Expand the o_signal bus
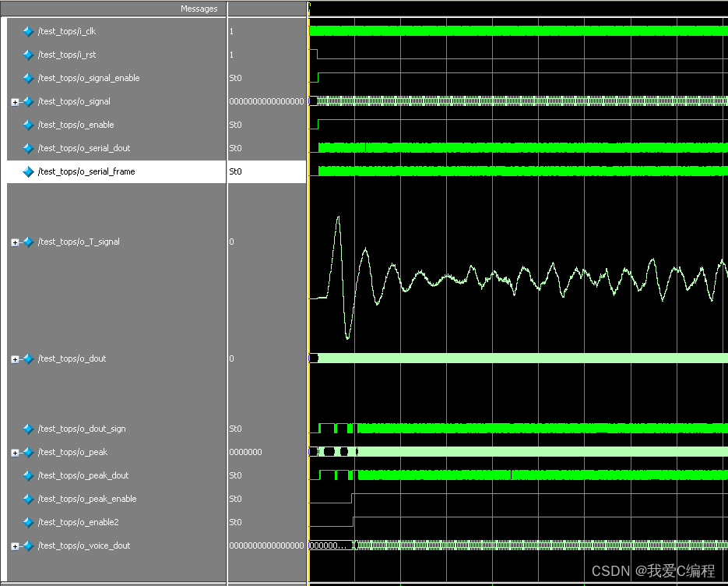The height and width of the screenshot is (586, 728). coord(15,102)
